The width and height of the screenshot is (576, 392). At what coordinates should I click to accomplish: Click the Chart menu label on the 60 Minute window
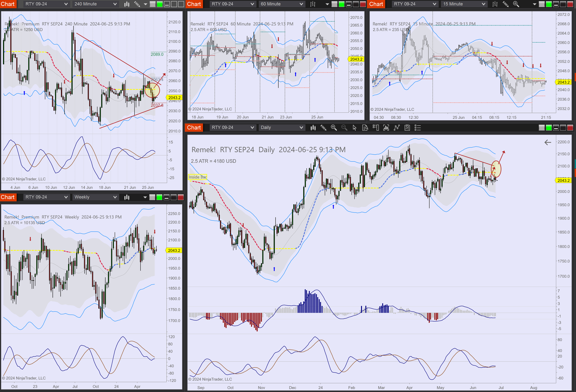[194, 4]
